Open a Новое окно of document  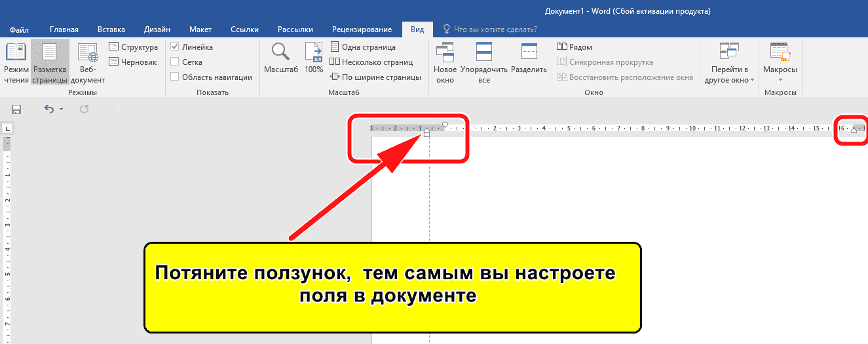445,63
